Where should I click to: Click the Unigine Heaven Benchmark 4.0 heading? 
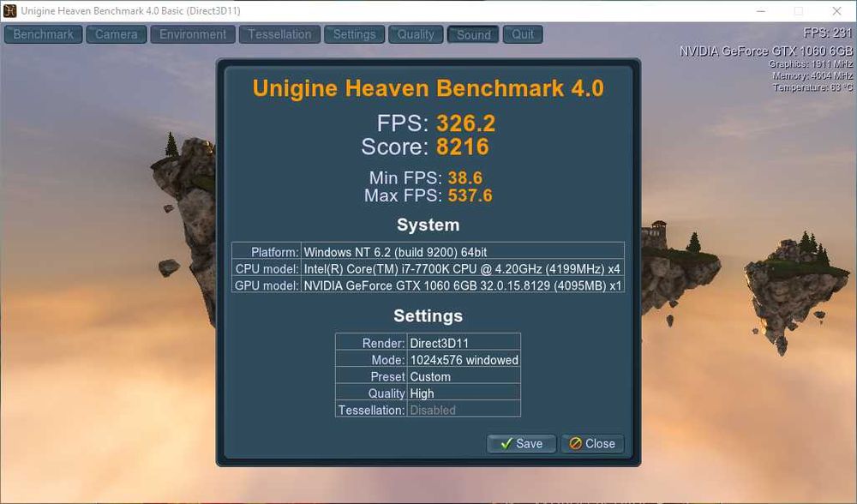pos(428,88)
